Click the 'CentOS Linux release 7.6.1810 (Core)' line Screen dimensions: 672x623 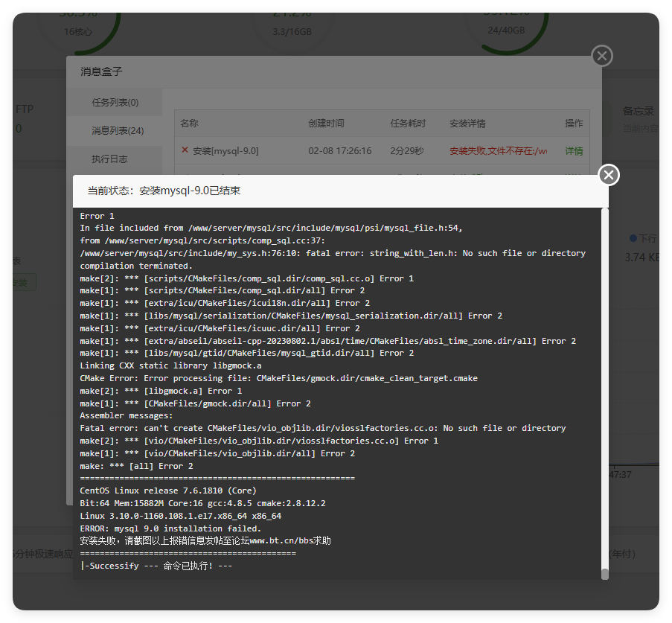[168, 491]
